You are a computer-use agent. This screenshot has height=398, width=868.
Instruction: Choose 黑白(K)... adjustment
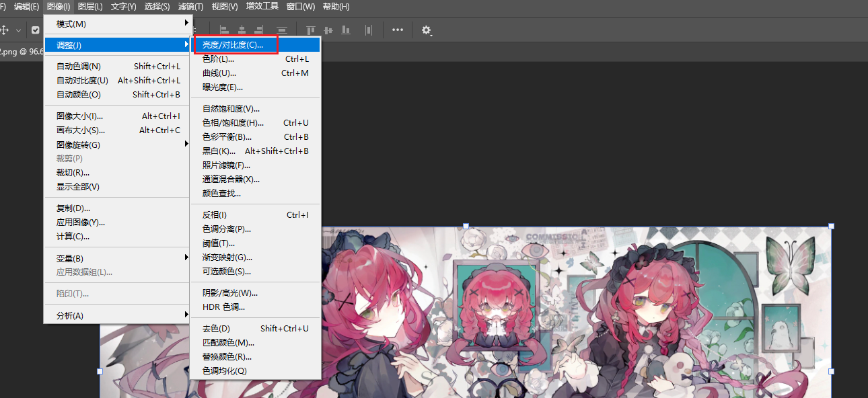(256, 151)
